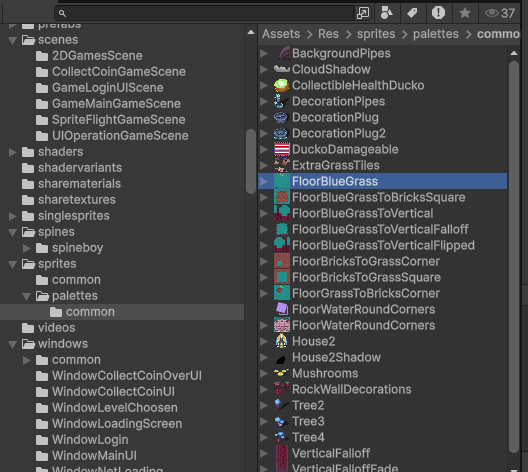The height and width of the screenshot is (472, 528).
Task: Click sprites in the breadcrumb path
Action: [x=376, y=34]
